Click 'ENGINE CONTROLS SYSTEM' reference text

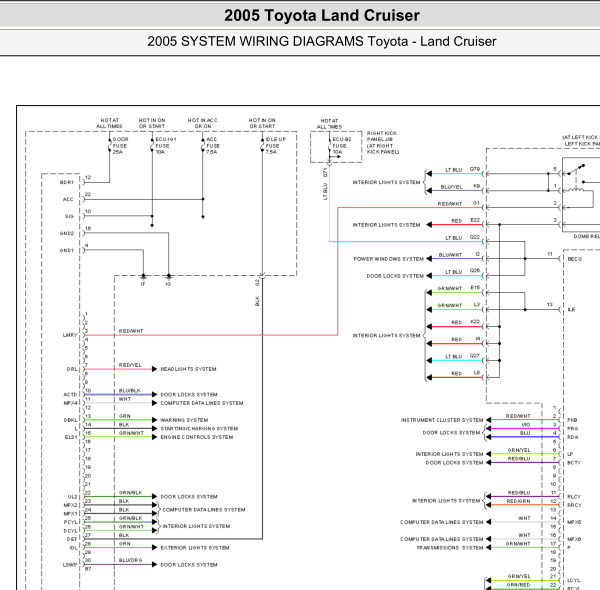click(x=197, y=437)
